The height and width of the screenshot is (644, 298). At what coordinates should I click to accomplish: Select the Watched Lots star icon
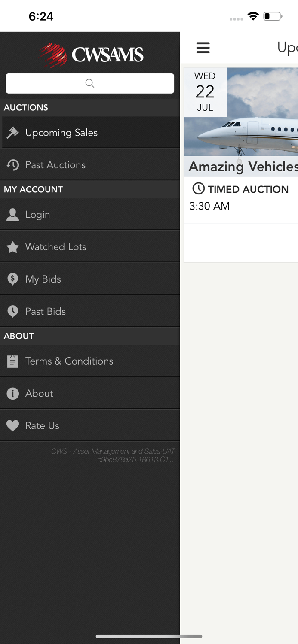[x=13, y=247]
